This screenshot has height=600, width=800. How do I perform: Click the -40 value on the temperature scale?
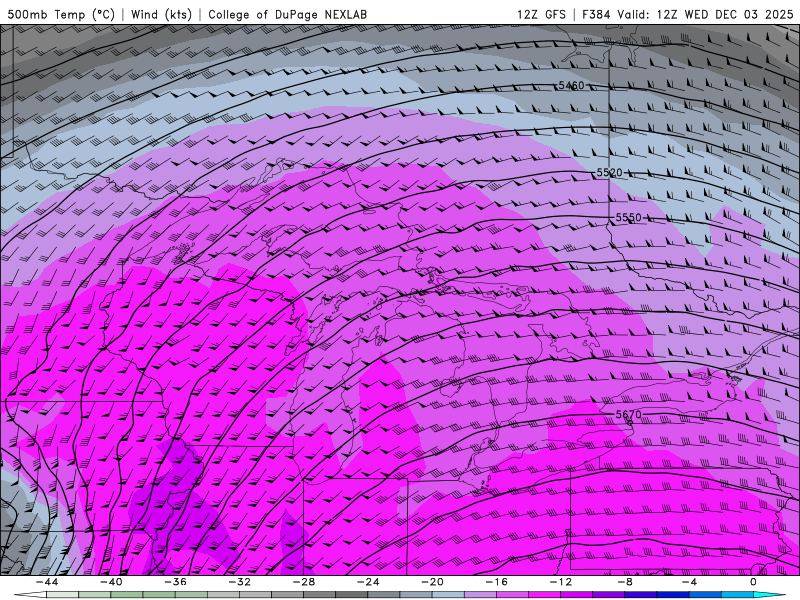click(111, 582)
